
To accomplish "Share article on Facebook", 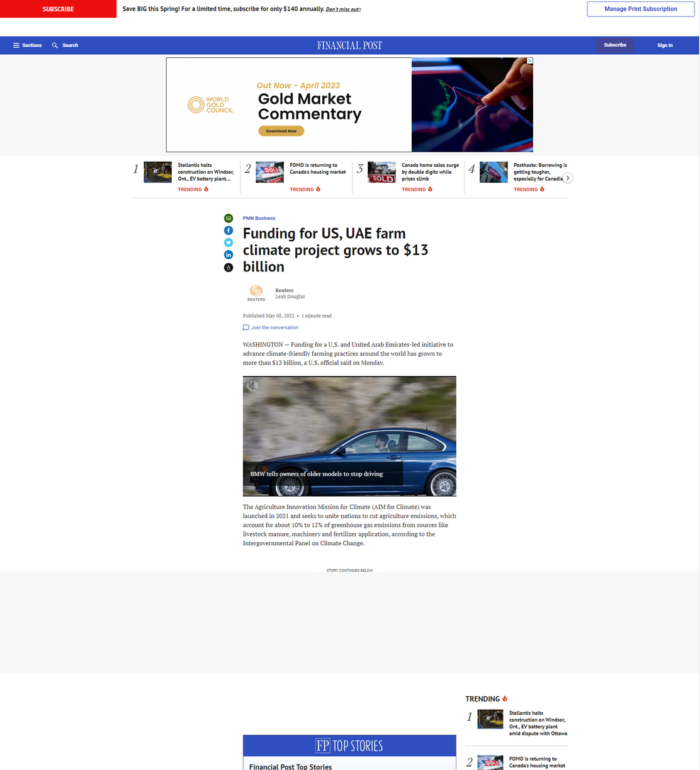I will [x=229, y=230].
